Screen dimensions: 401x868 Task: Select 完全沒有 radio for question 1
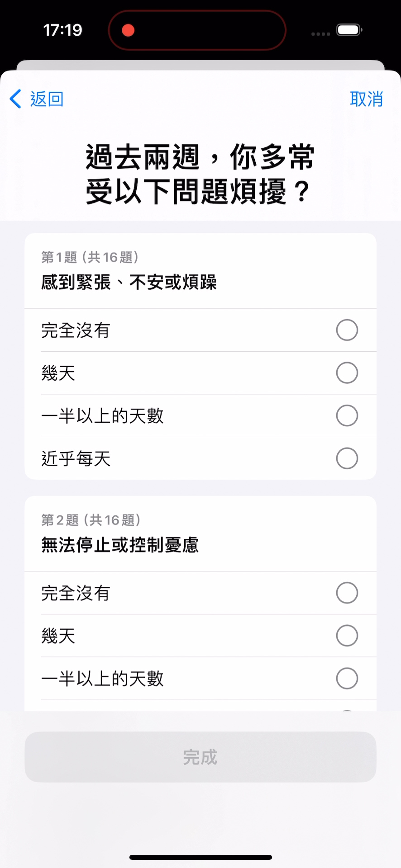point(347,330)
